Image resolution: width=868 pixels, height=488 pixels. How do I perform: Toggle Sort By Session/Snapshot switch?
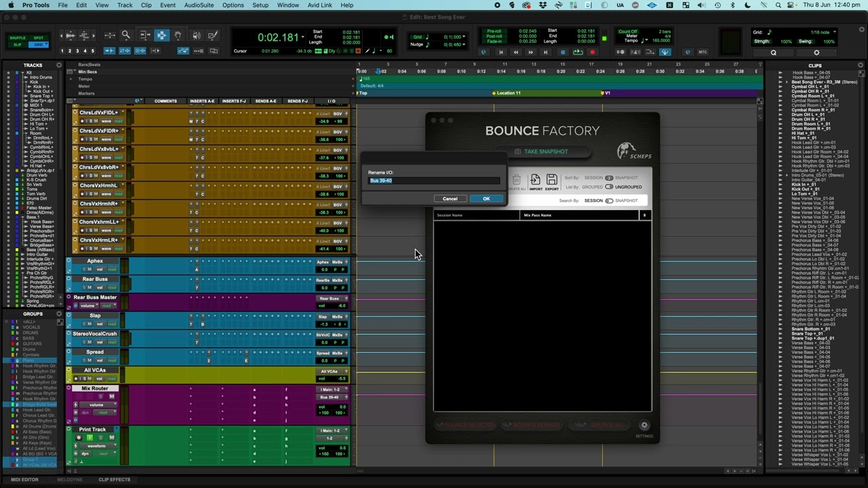click(609, 178)
